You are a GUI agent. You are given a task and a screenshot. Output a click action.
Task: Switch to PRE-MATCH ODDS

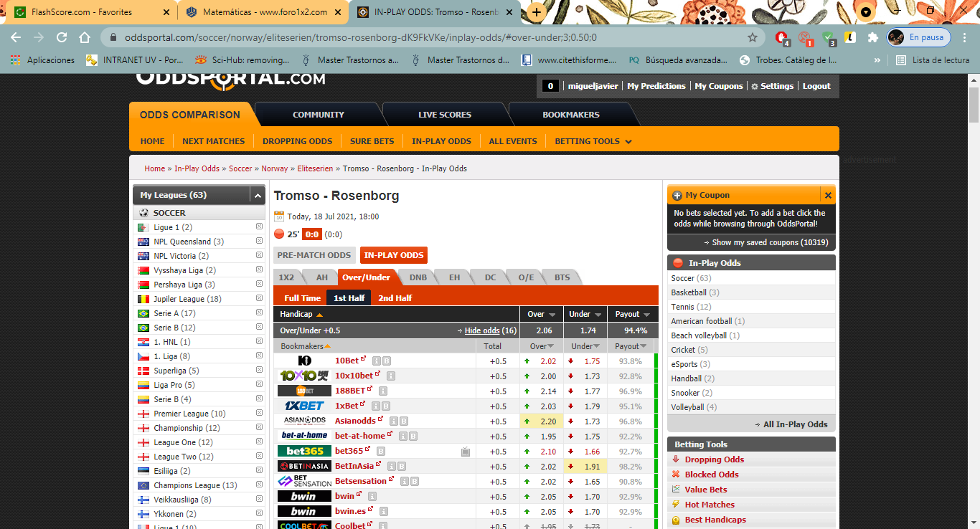314,254
